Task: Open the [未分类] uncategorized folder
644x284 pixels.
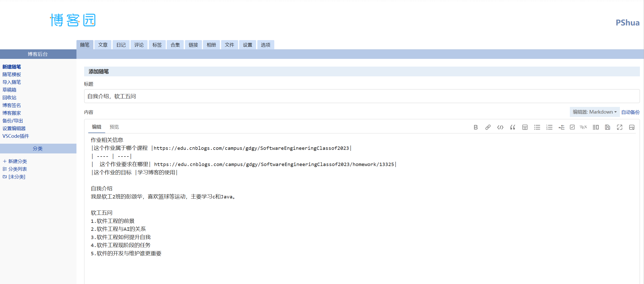Action: [x=17, y=177]
